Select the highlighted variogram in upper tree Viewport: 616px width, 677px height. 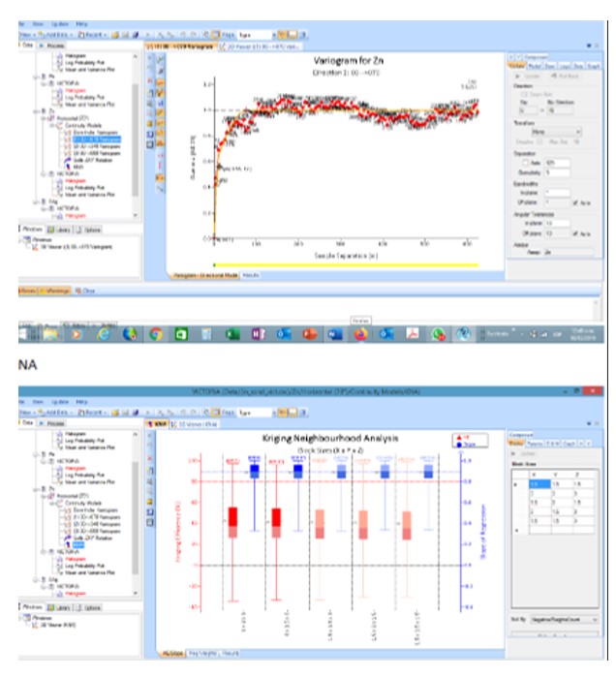[97, 139]
